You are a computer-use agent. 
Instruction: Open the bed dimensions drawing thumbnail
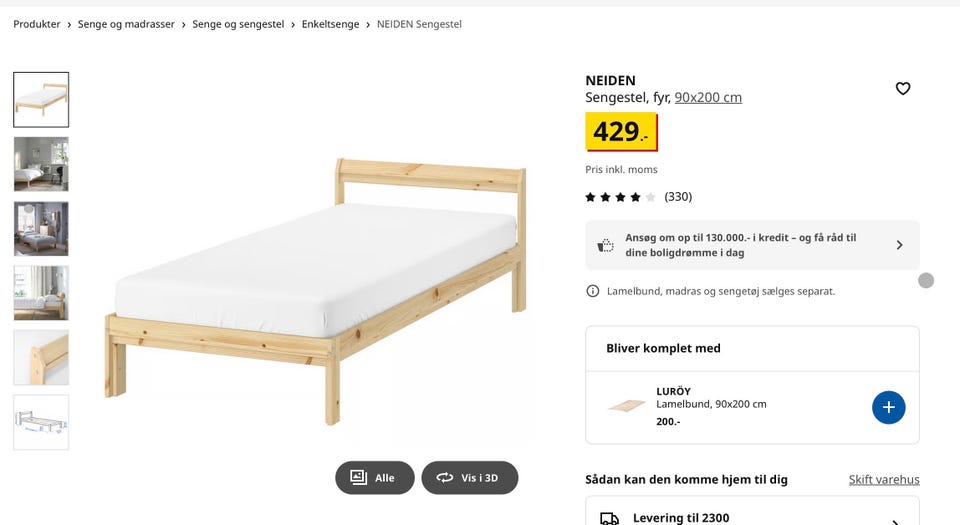[41, 422]
